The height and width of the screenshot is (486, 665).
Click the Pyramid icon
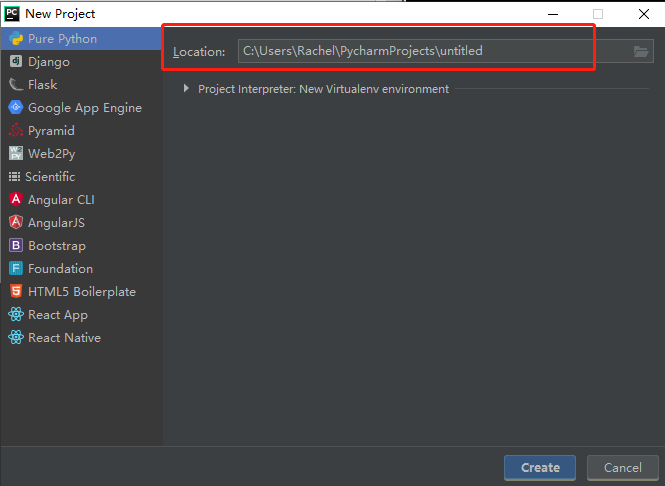pos(16,130)
